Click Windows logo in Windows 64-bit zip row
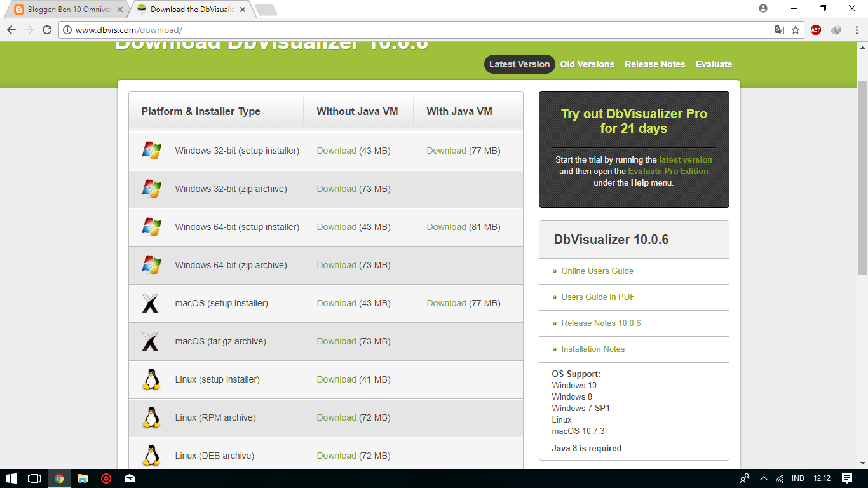Image resolution: width=868 pixels, height=488 pixels. [151, 265]
